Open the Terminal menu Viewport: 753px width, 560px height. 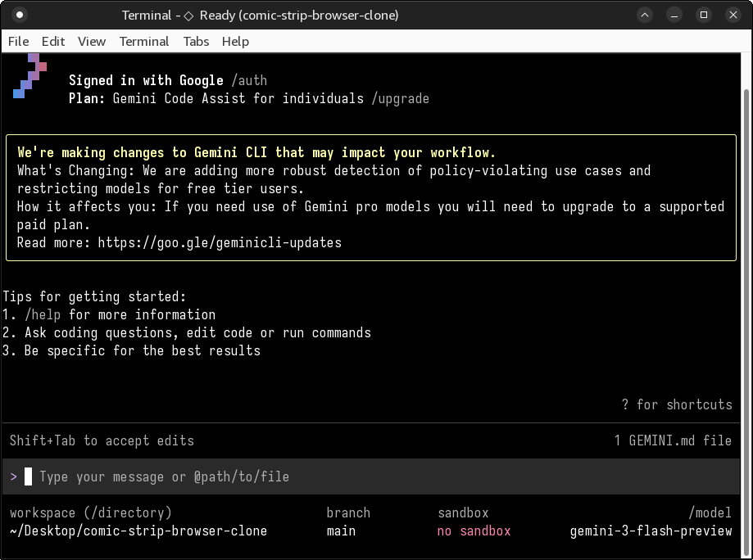coord(144,41)
